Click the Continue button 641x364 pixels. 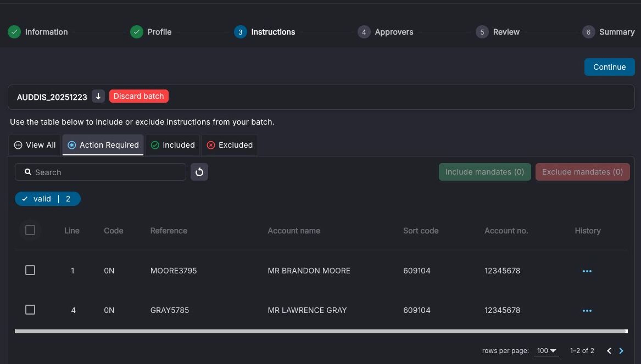pos(610,67)
